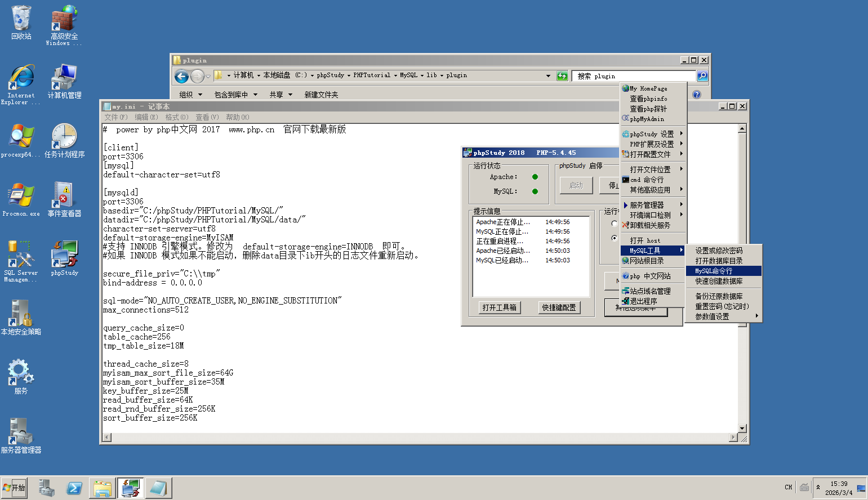Viewport: 868px width, 500px height.
Task: Click Notepad horizontal scrollbar left arrow
Action: click(x=107, y=437)
